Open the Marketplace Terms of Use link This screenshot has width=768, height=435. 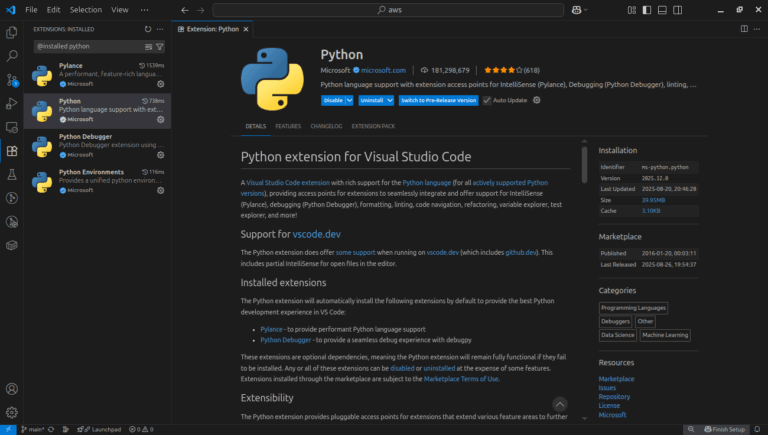point(461,379)
